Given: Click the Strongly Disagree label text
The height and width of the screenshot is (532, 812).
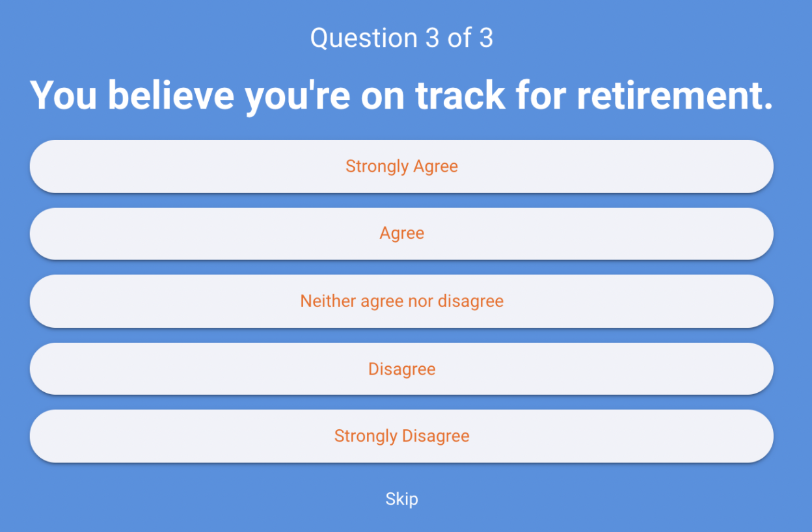Looking at the screenshot, I should pyautogui.click(x=401, y=436).
